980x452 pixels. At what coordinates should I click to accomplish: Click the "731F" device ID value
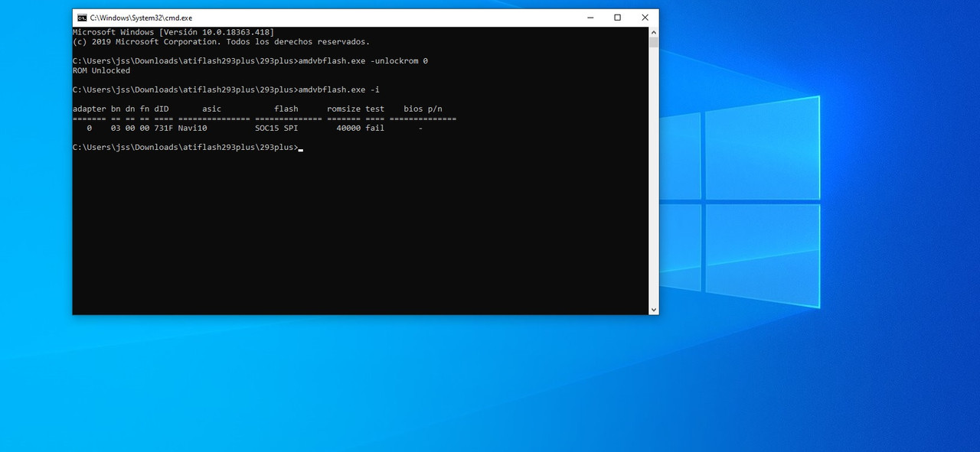tap(163, 128)
